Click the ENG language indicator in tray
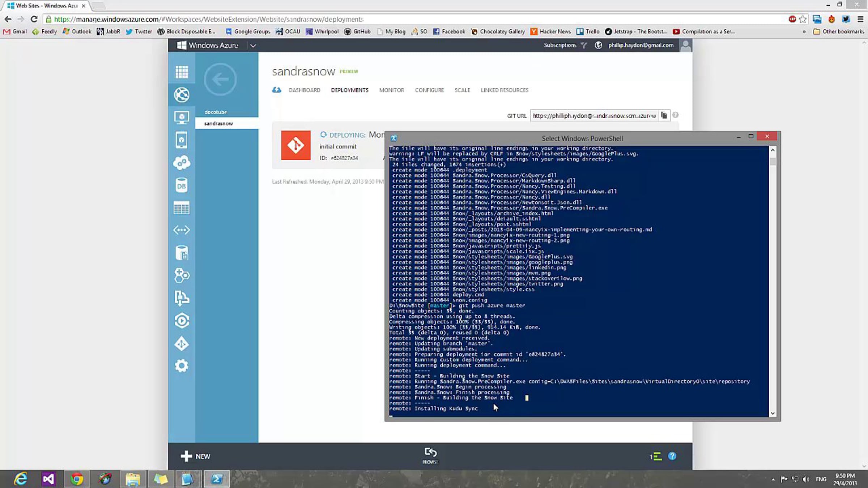Screen dimensions: 868x488 tap(821, 479)
